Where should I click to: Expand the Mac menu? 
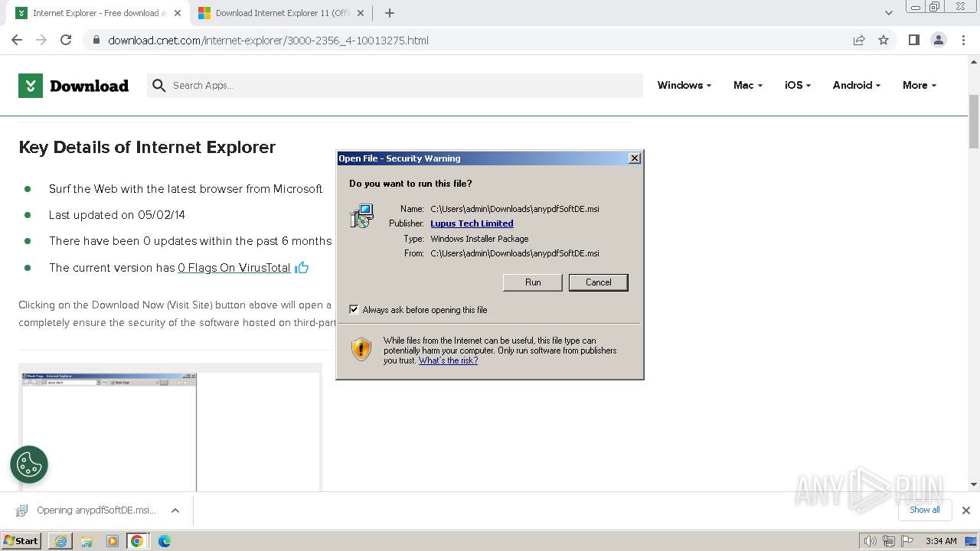point(747,85)
